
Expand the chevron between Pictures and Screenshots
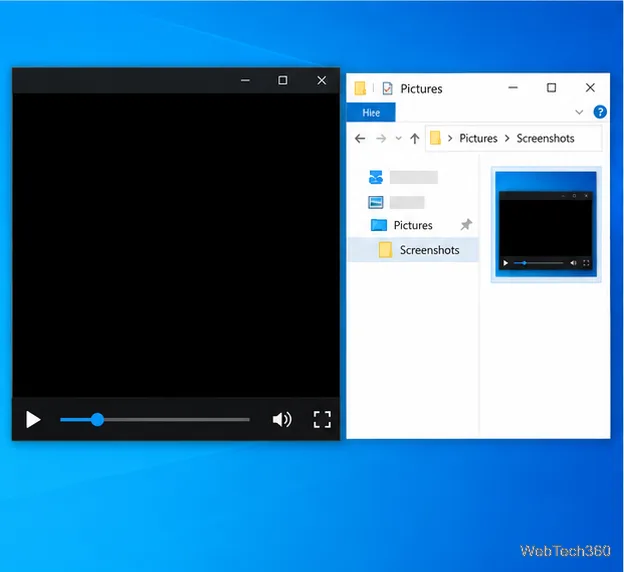click(x=507, y=138)
